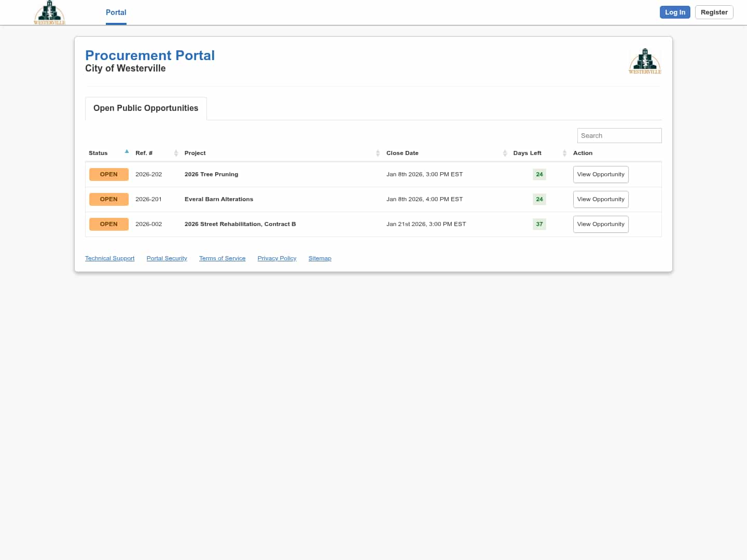The width and height of the screenshot is (747, 560).
Task: Open the Privacy Policy link
Action: pyautogui.click(x=276, y=258)
